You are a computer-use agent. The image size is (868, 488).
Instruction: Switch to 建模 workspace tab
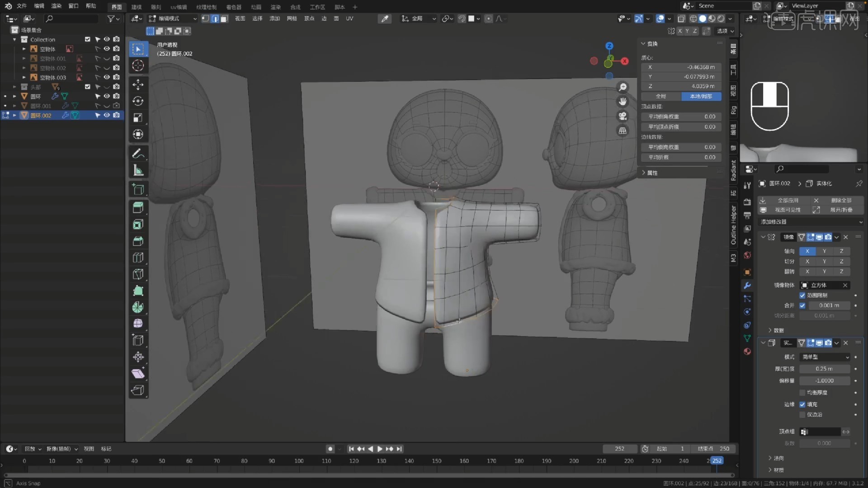[137, 7]
